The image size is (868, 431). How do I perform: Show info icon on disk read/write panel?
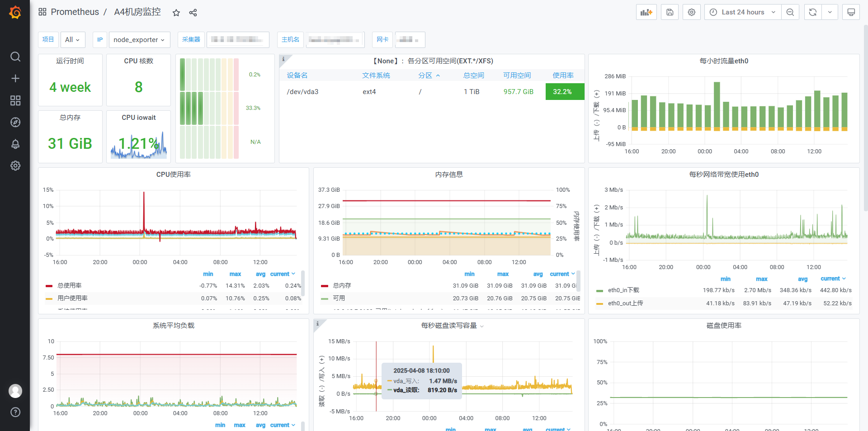point(318,323)
